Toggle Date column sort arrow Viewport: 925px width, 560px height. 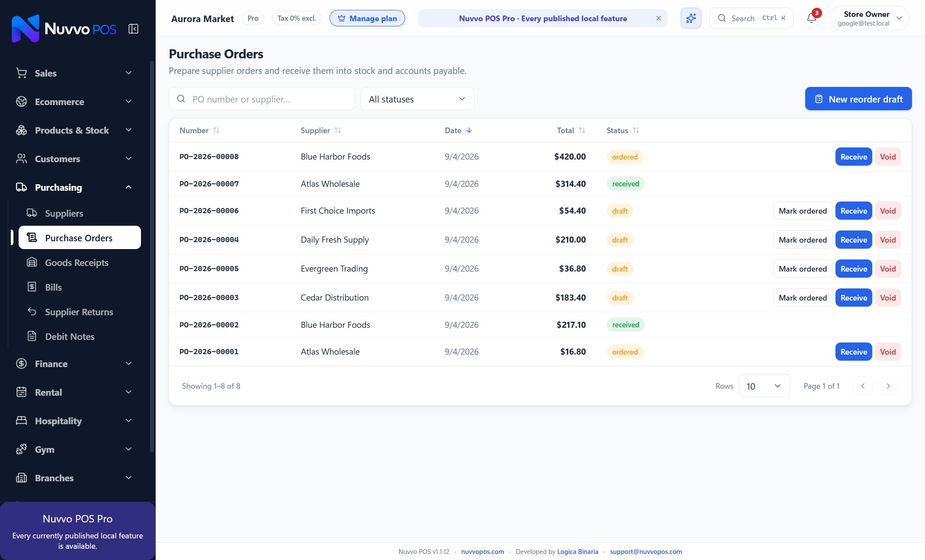coord(469,130)
